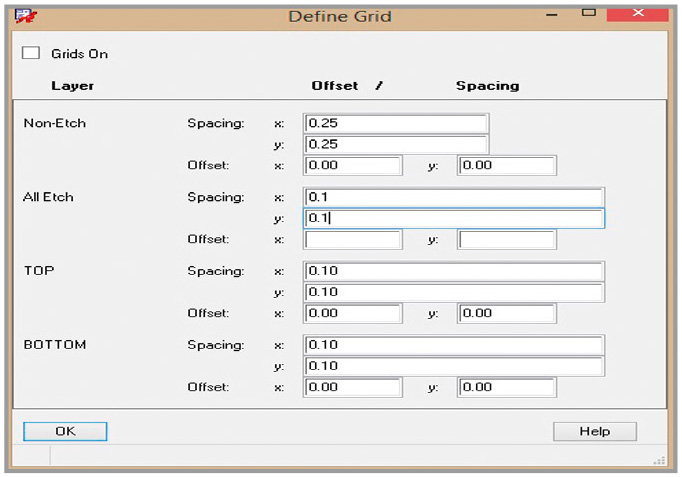Click the Non-Etch offset x field
The height and width of the screenshot is (477, 682).
tap(353, 166)
